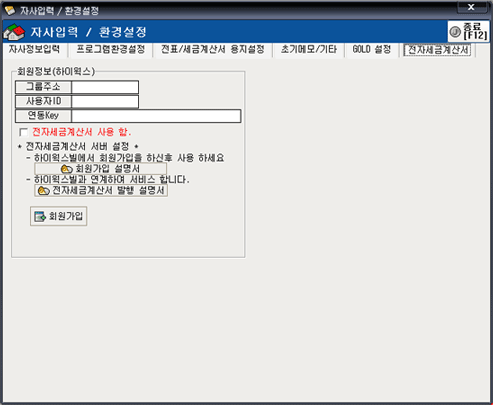This screenshot has height=405, width=493.
Task: Open the 전자세금계산서 발행 설명서 guide
Action: click(101, 191)
